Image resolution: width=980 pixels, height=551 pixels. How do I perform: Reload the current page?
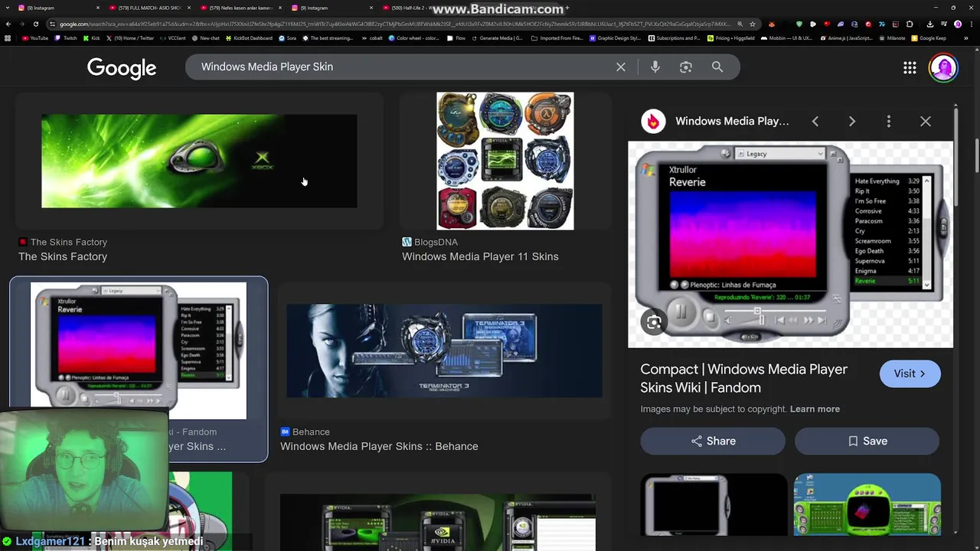point(36,24)
